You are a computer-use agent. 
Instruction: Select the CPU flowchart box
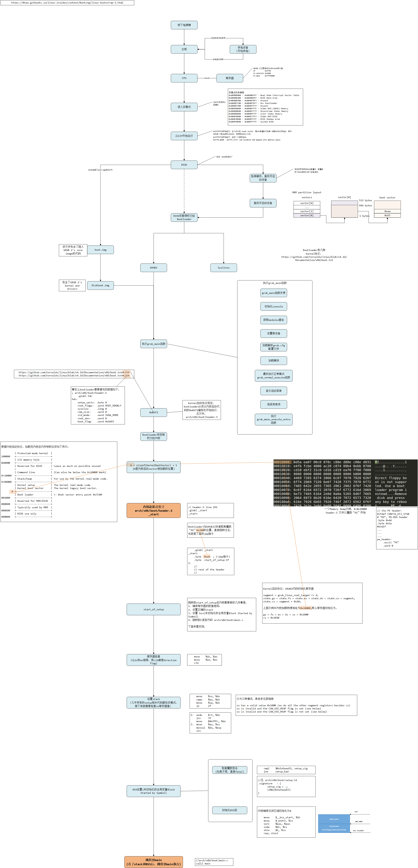184,78
